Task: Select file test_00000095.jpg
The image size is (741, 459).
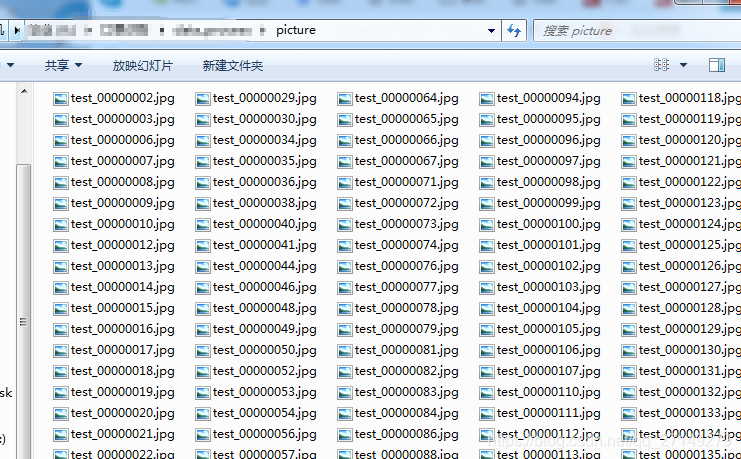Action: [540, 119]
